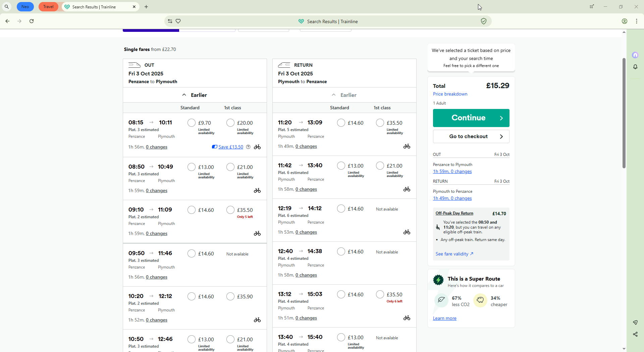Open Off-Peak Day Return ticket details
The image size is (644, 352).
click(454, 213)
